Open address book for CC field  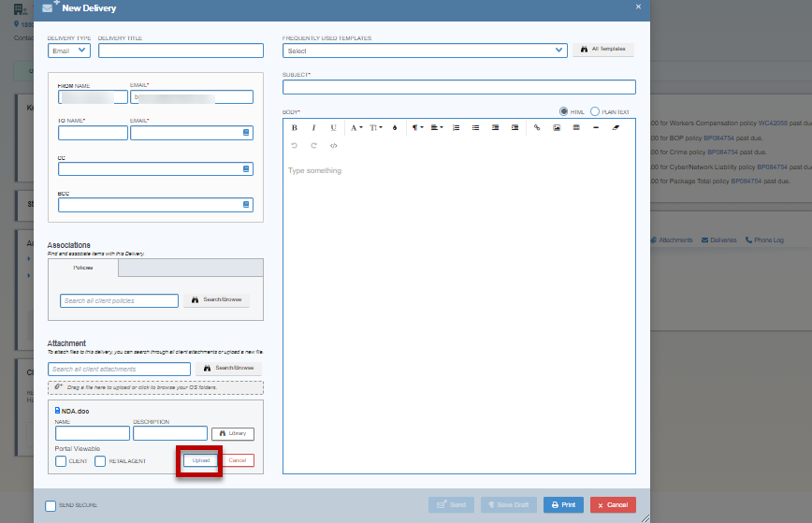(247, 169)
